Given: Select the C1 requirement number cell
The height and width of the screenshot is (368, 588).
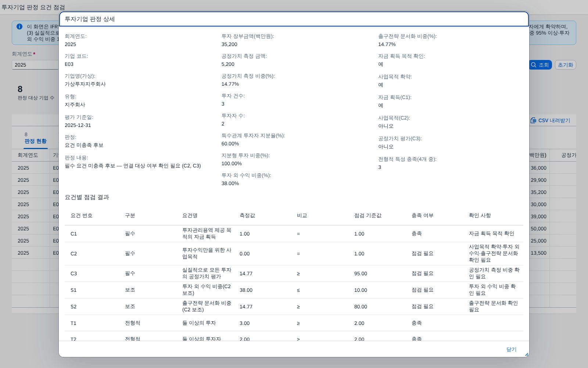Looking at the screenshot, I should pyautogui.click(x=74, y=234).
